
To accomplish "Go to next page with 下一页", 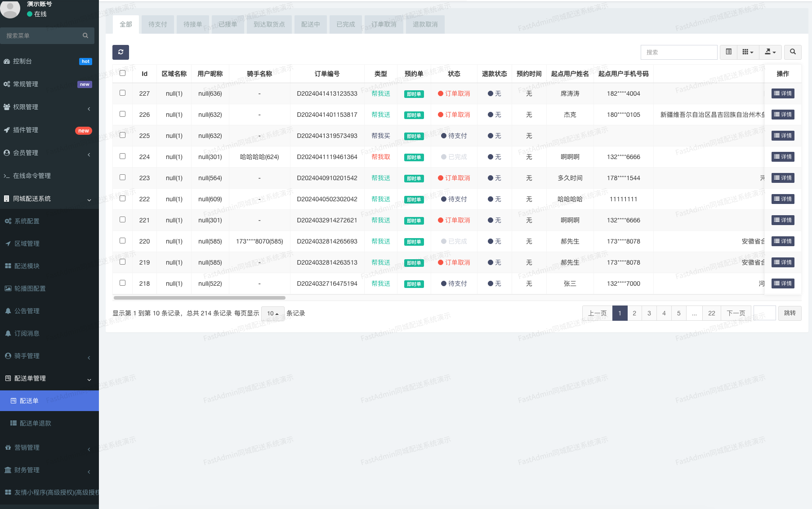I will [736, 313].
